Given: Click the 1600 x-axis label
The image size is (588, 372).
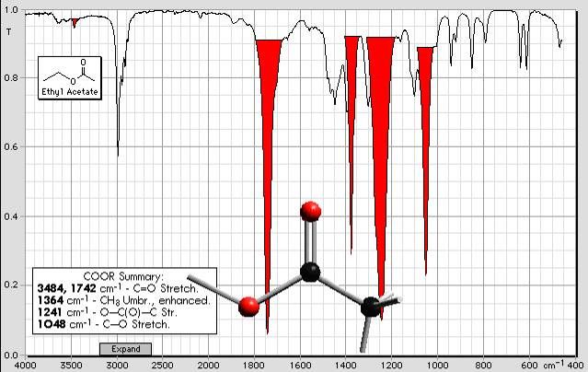Looking at the screenshot, I should click(300, 366).
